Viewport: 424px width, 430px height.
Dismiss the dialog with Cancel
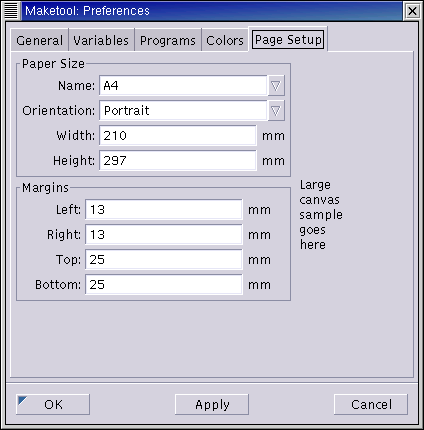[371, 404]
